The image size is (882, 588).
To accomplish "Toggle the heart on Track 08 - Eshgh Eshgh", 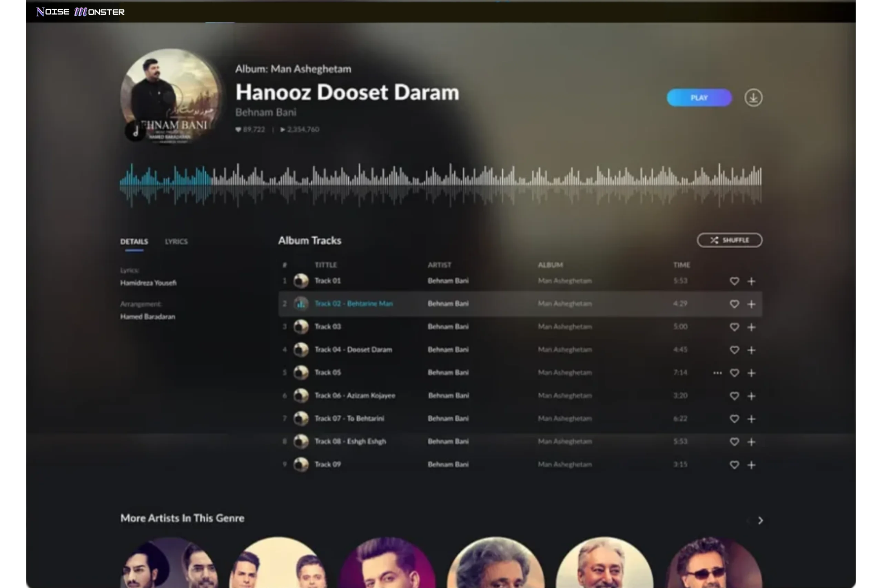I will click(x=734, y=442).
